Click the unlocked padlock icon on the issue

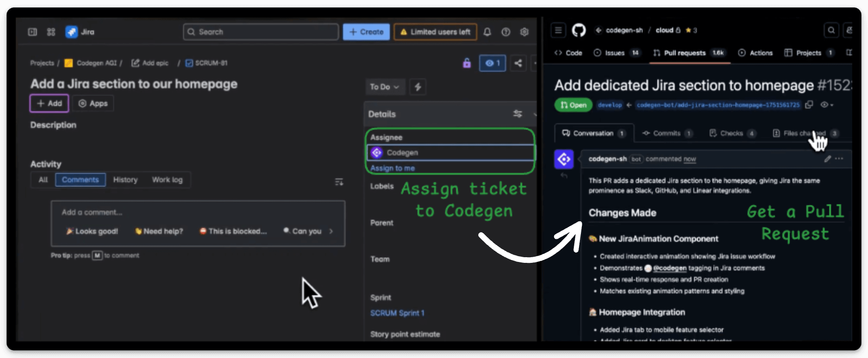click(466, 63)
